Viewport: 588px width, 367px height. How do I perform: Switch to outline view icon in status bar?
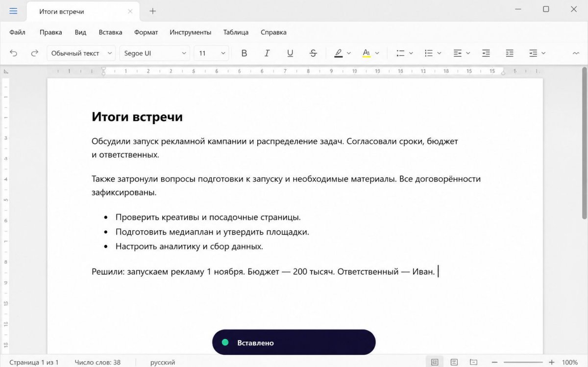click(454, 362)
